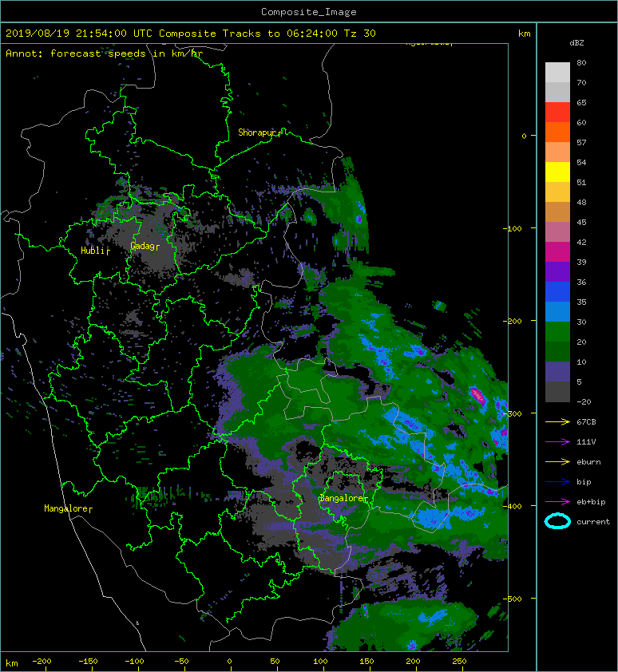Image resolution: width=618 pixels, height=672 pixels.
Task: Click the Composite_Image title text
Action: point(309,12)
